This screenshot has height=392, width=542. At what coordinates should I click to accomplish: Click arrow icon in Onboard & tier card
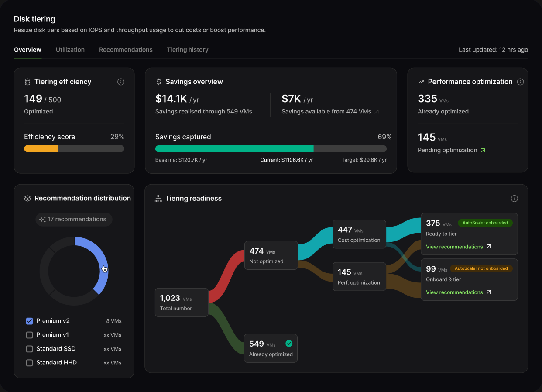(x=489, y=292)
